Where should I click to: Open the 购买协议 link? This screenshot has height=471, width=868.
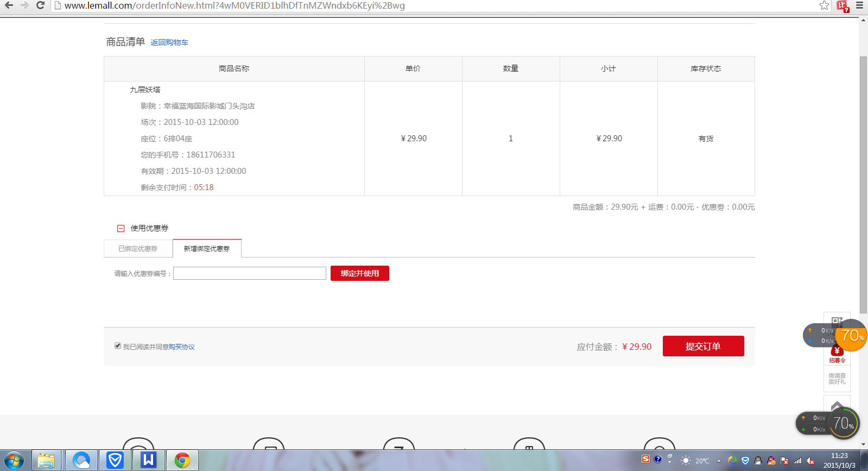coord(181,347)
